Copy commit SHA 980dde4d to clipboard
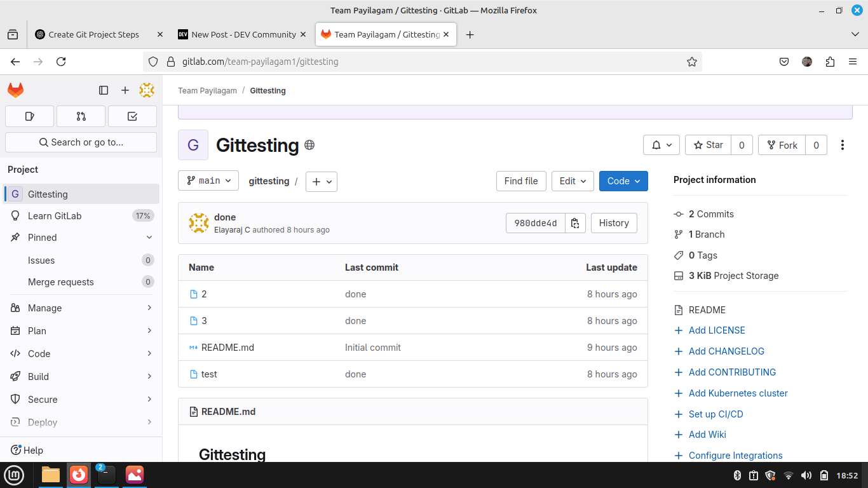The image size is (868, 488). (x=575, y=223)
